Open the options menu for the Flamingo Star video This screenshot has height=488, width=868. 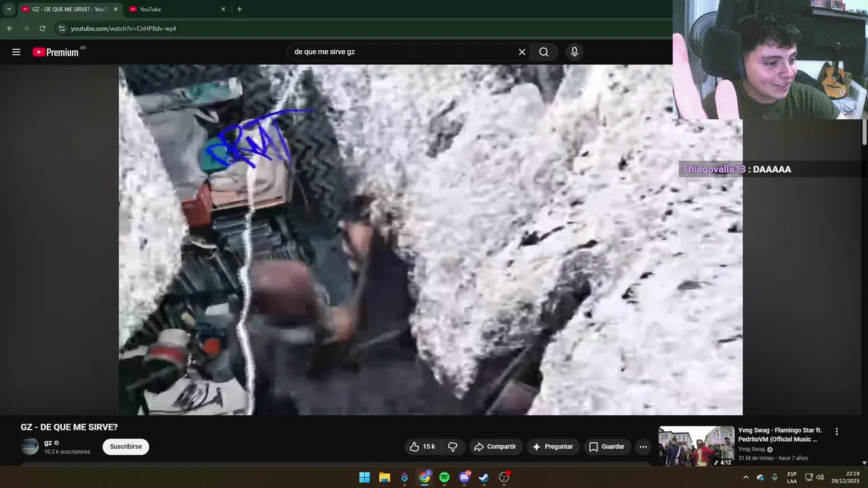[x=836, y=432]
